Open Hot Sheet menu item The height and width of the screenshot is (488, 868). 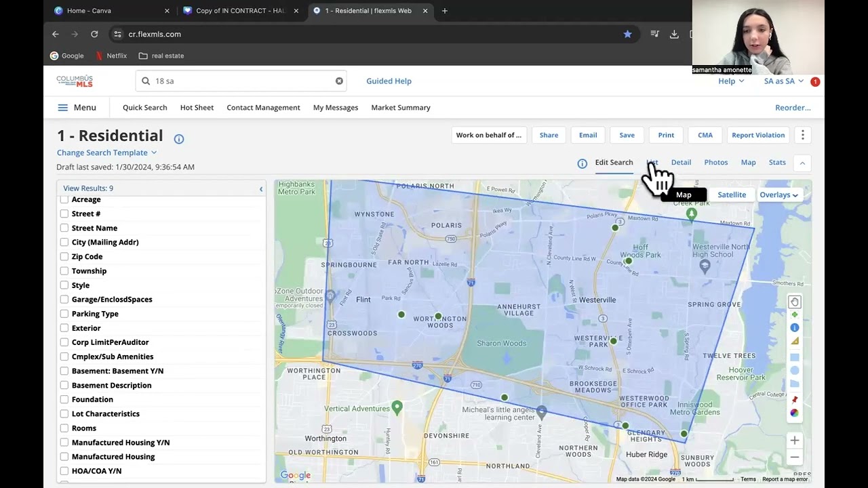tap(197, 108)
